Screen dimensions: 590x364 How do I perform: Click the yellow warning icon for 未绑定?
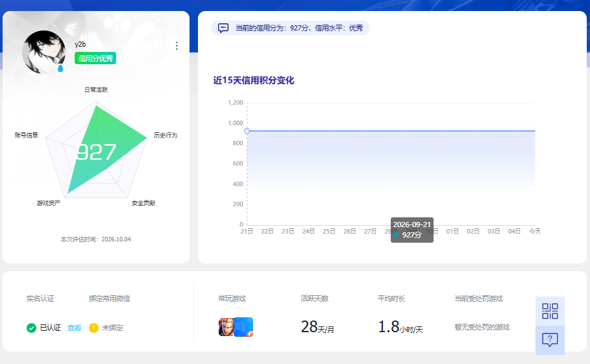(x=93, y=328)
